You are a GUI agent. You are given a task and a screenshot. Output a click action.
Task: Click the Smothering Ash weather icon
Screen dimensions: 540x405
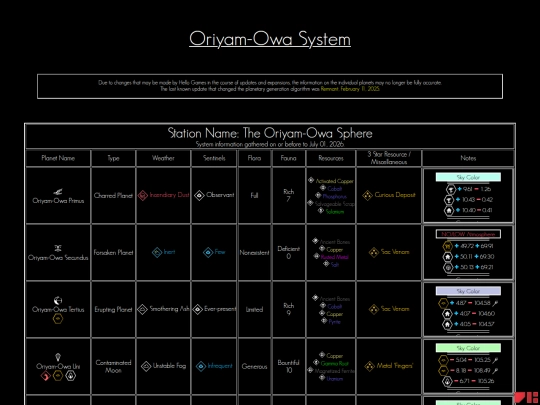142,309
